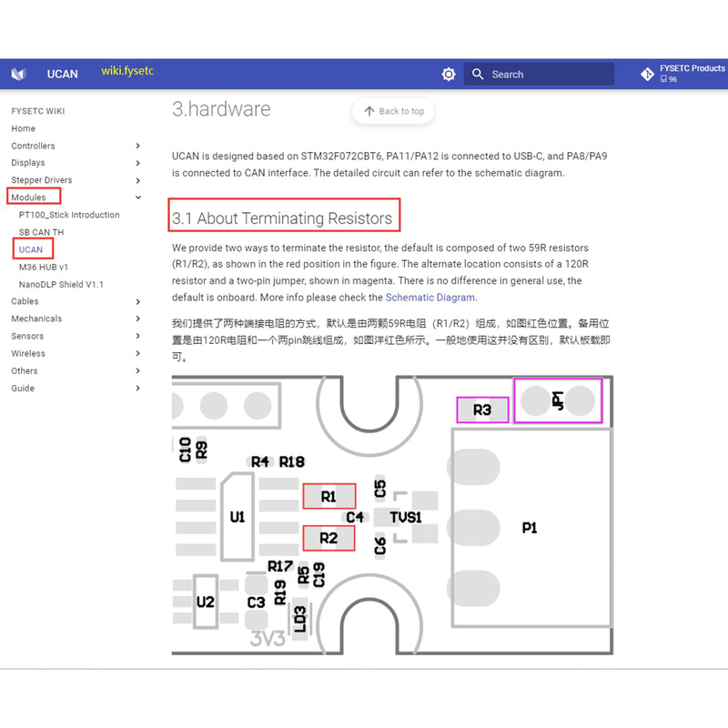This screenshot has width=728, height=728.
Task: Expand the Displays section chevron
Action: [x=138, y=163]
